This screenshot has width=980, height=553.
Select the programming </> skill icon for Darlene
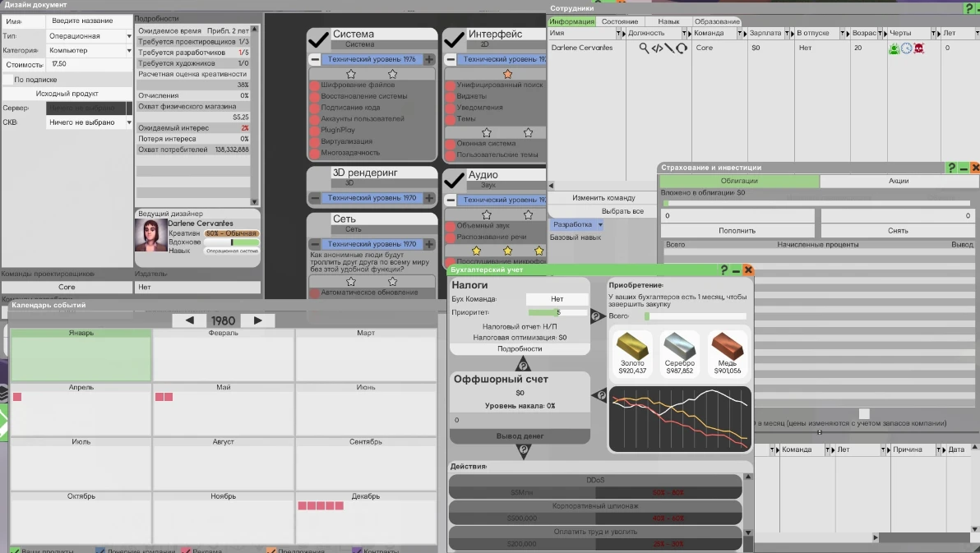pos(658,48)
